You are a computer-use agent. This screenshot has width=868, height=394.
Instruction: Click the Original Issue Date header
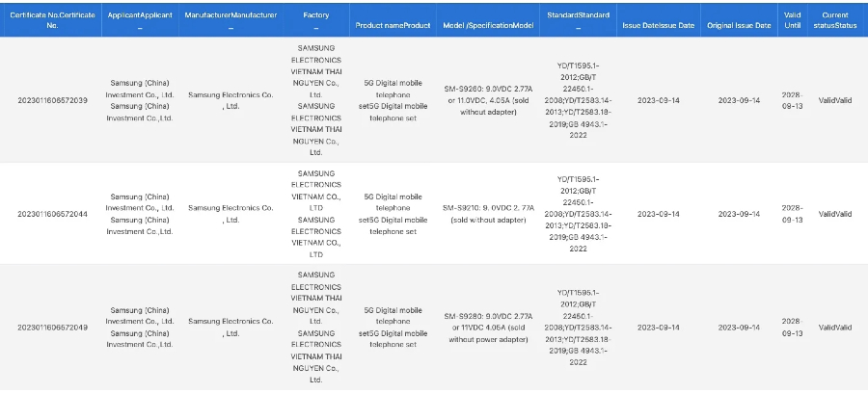[x=739, y=24]
